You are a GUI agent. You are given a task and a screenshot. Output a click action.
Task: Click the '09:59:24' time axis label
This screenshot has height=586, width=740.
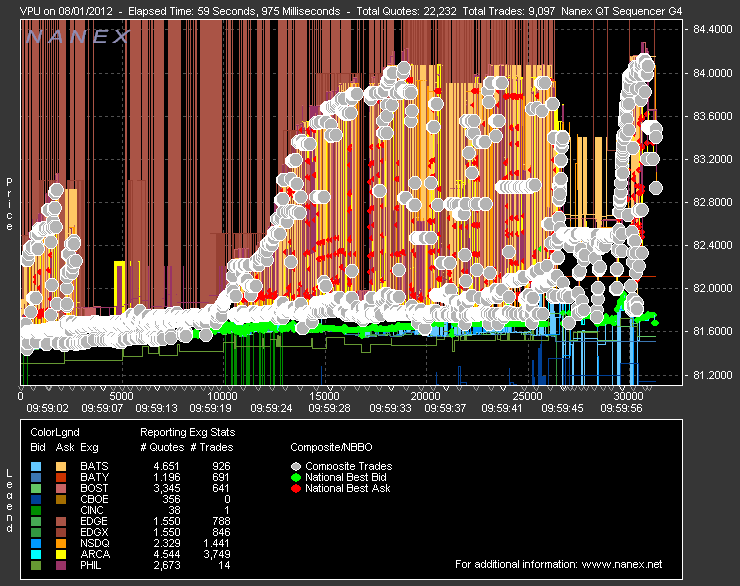271,408
